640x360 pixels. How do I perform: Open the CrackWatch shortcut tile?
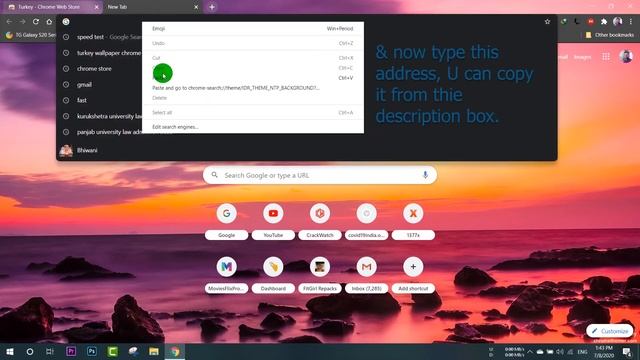320,222
